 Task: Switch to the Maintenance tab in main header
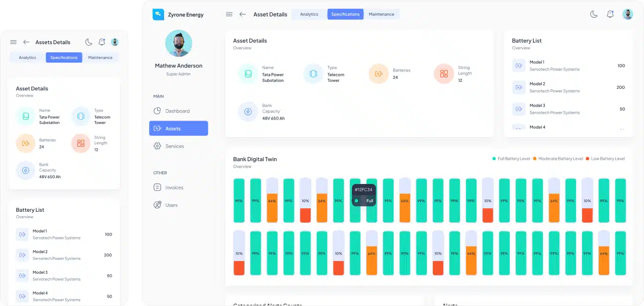[x=381, y=14]
